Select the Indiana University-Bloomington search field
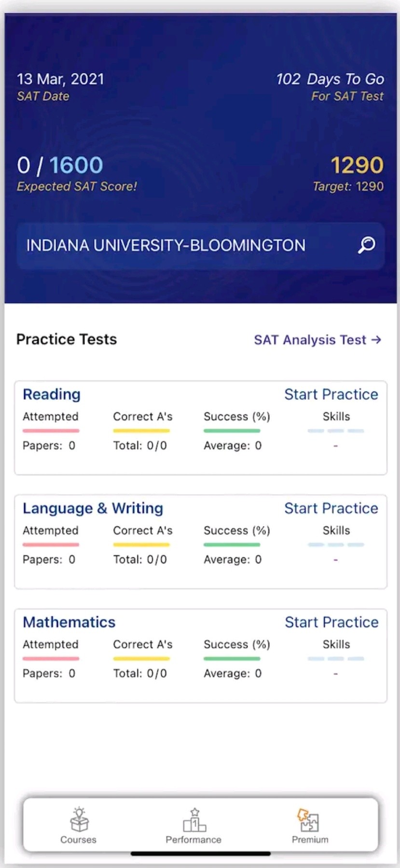The width and height of the screenshot is (400, 868). coord(183,245)
